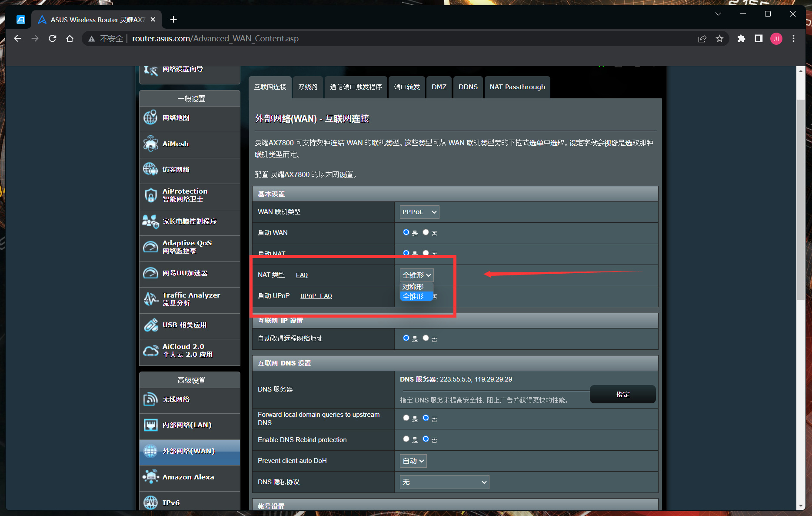Open Adaptive QoS gauge icon
The height and width of the screenshot is (516, 812).
pos(150,247)
